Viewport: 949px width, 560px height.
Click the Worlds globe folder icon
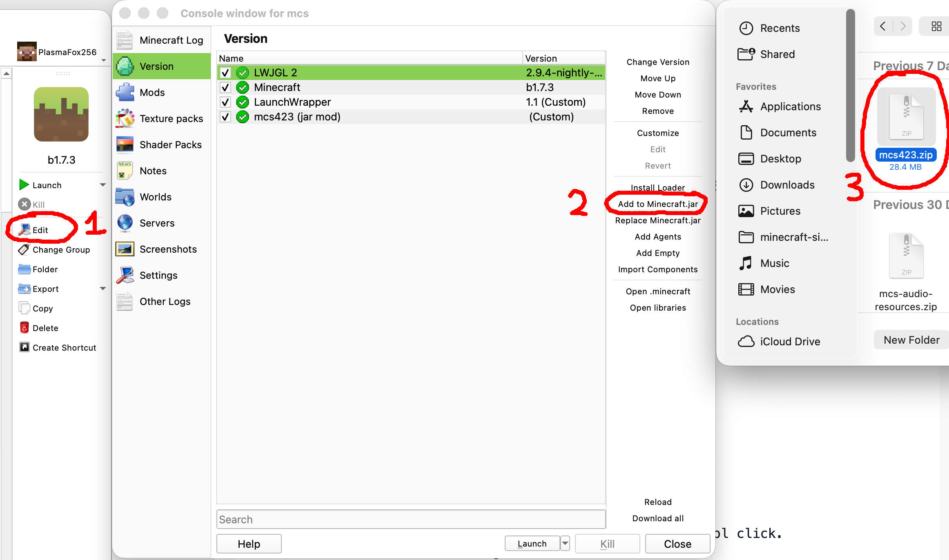125,197
